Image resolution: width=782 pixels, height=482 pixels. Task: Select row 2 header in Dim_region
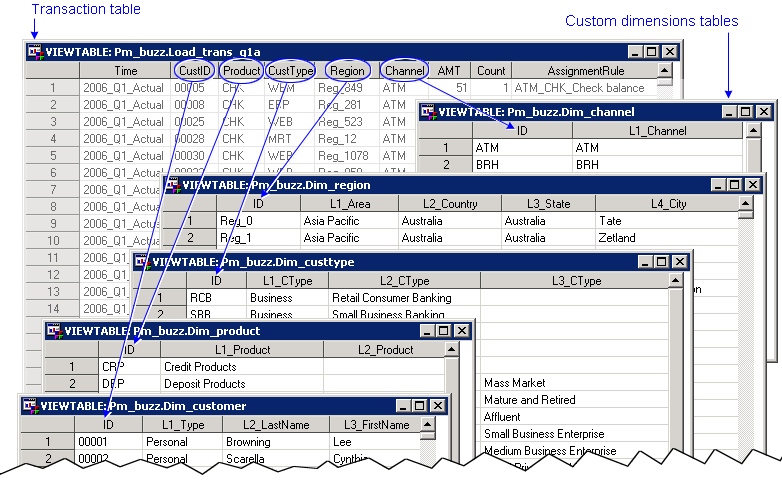[x=189, y=238]
